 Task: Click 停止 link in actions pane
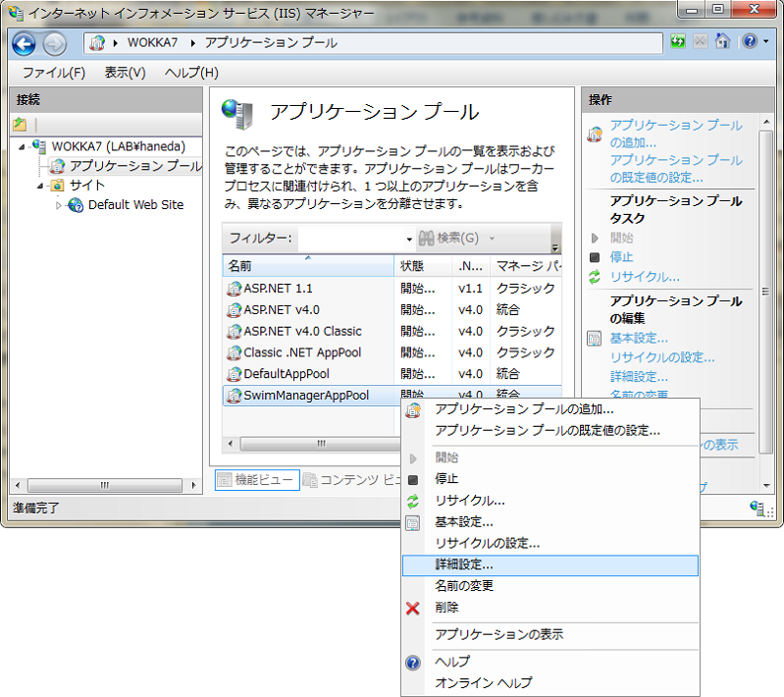pos(621,257)
